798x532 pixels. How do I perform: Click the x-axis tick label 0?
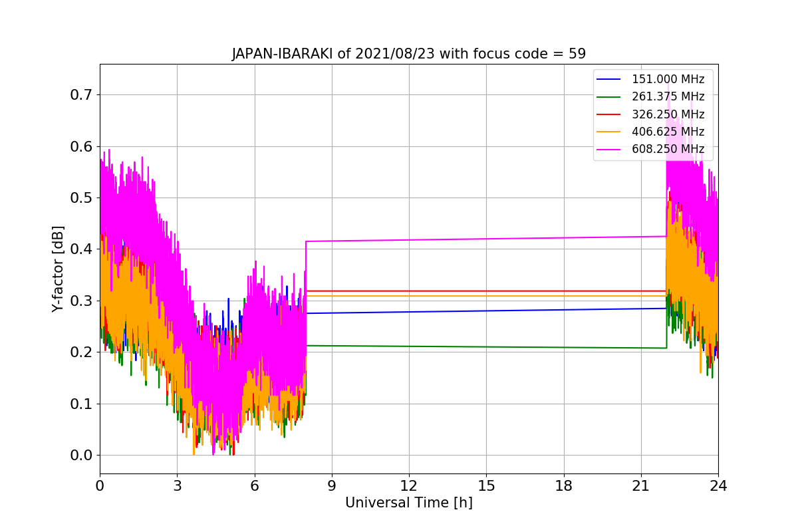(100, 486)
